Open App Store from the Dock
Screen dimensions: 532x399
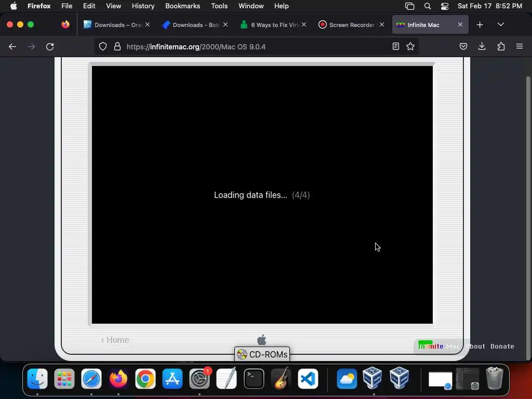click(x=172, y=379)
